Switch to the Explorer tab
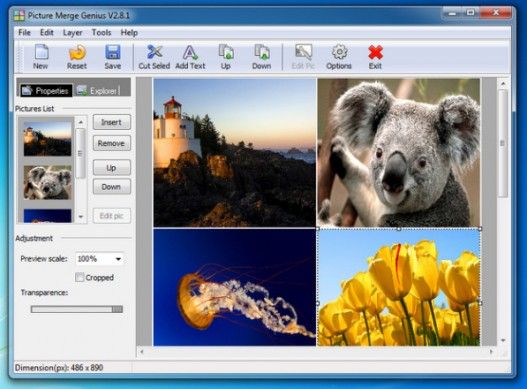 99,91
